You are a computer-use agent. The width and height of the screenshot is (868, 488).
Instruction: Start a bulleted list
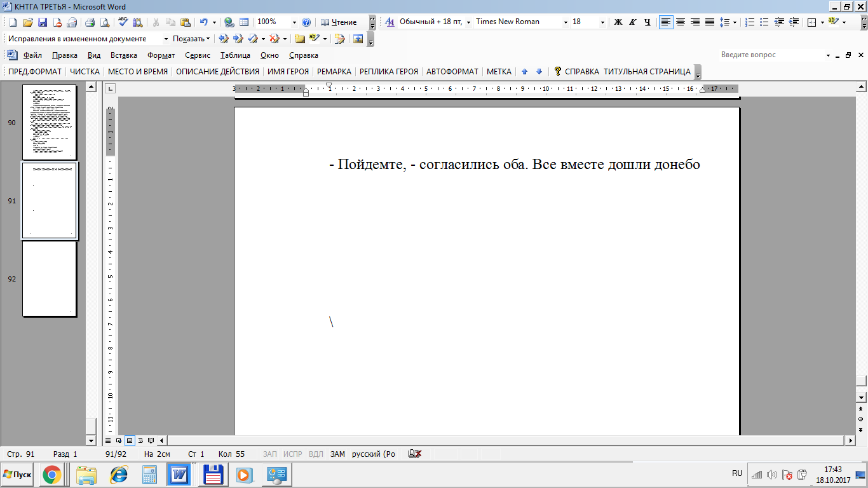pos(764,22)
